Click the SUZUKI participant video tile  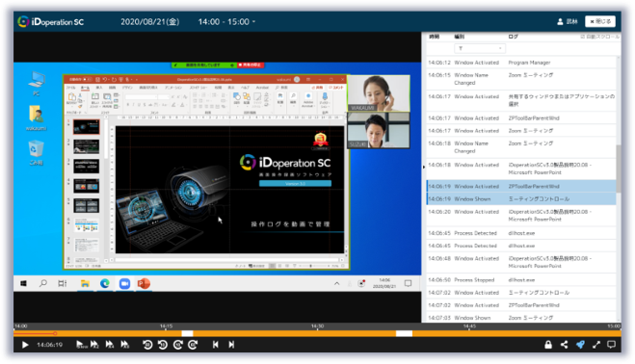379,130
